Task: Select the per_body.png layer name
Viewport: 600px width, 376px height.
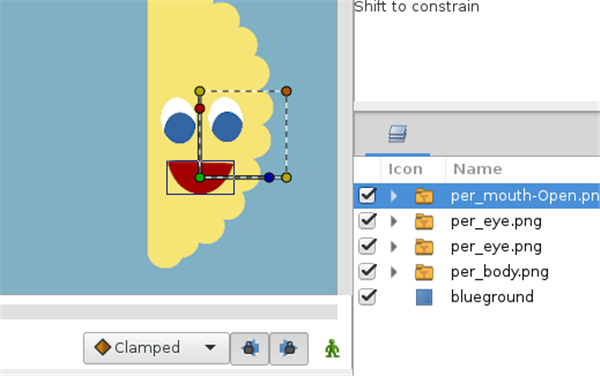Action: (x=500, y=272)
